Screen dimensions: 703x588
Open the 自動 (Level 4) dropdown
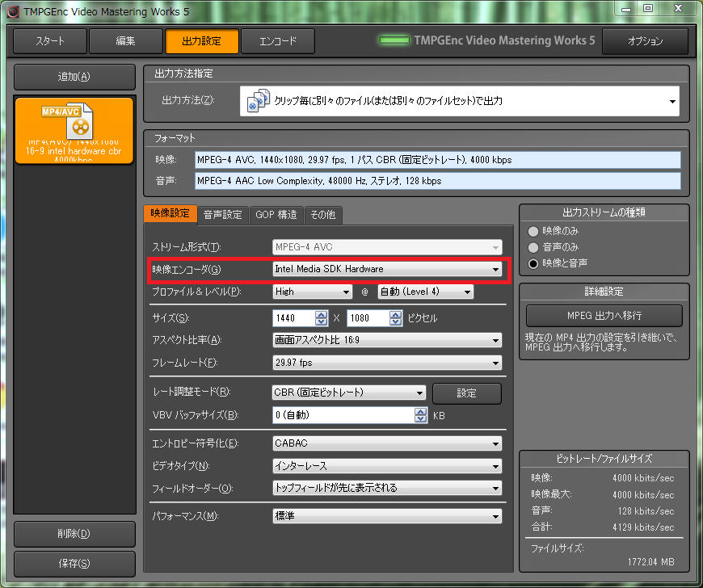coord(426,292)
